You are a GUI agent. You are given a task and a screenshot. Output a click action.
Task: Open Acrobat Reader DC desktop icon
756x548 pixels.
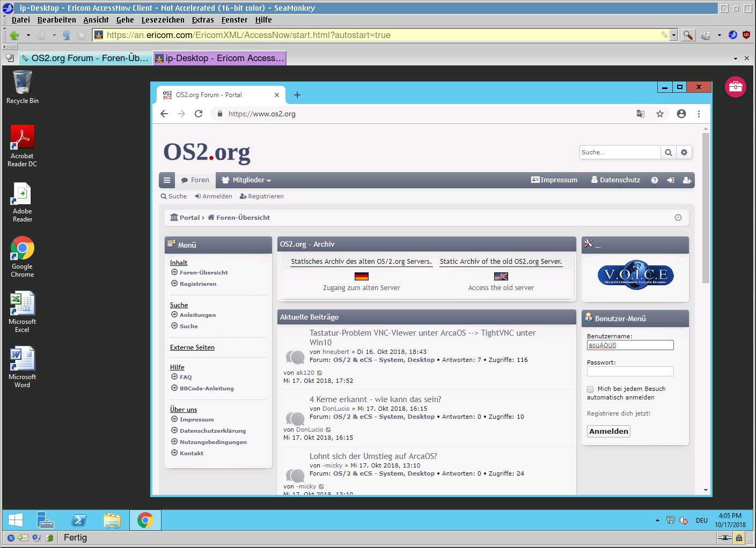coord(23,146)
